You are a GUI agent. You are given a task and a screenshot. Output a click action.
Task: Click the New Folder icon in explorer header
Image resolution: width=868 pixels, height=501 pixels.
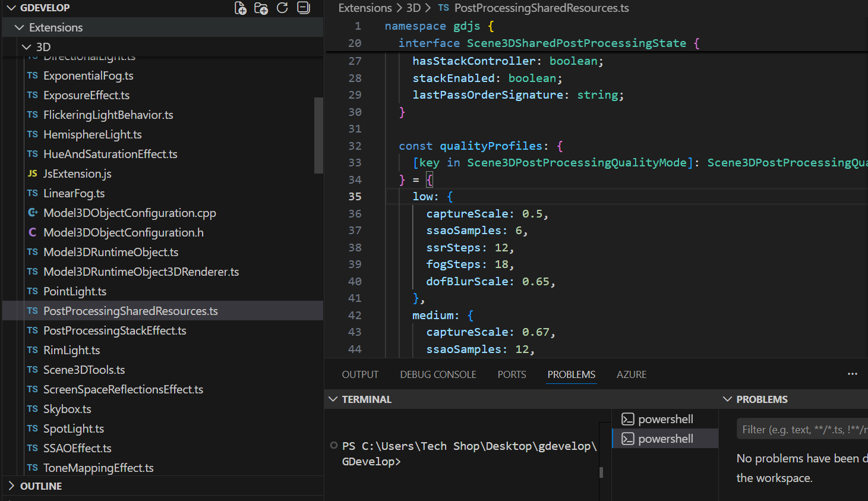(x=261, y=8)
